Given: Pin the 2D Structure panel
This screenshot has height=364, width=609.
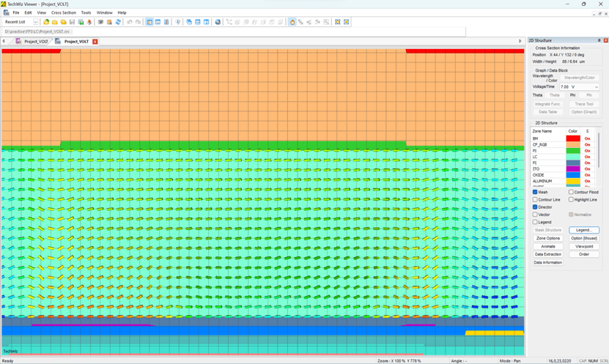Looking at the screenshot, I should click(599, 40).
